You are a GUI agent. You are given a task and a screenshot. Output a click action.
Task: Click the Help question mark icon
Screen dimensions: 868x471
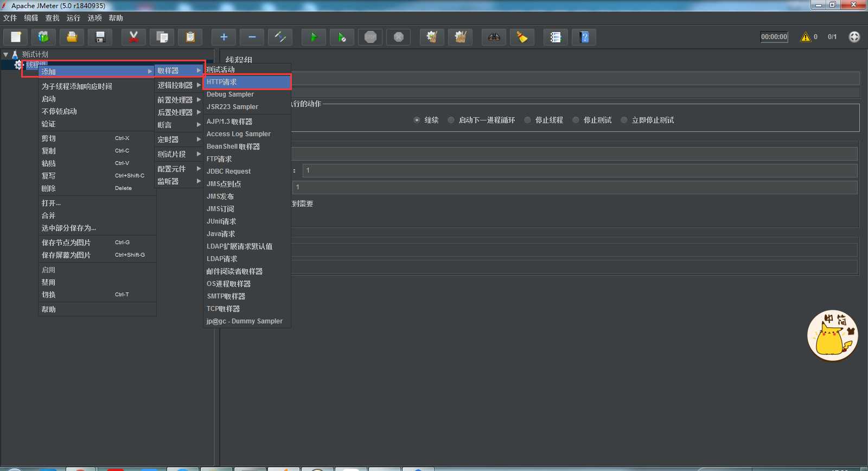coord(584,37)
